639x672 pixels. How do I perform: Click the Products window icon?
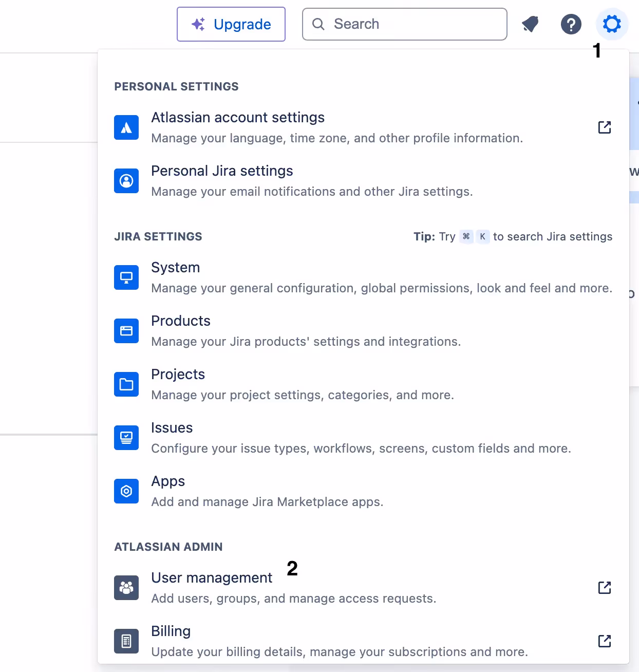126,331
